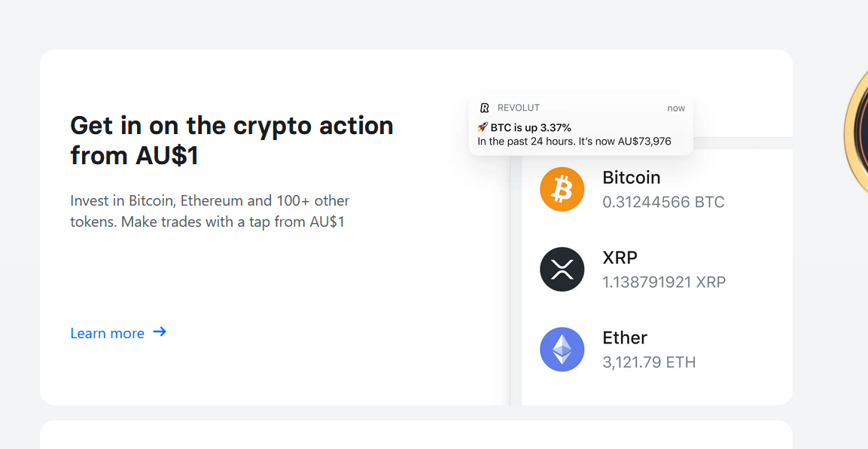Click the black XRP logo icon
Viewport: 868px width, 449px height.
pyautogui.click(x=562, y=270)
